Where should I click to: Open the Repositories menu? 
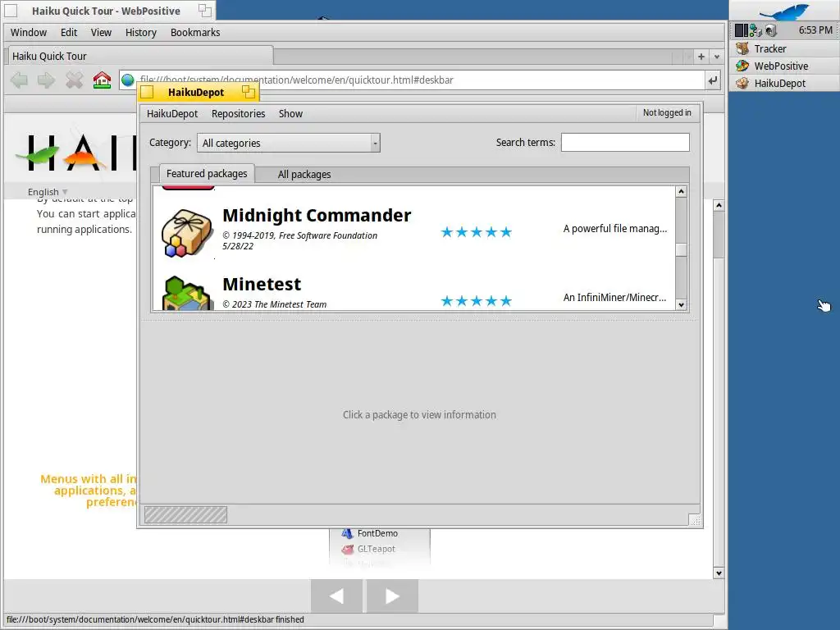(239, 113)
